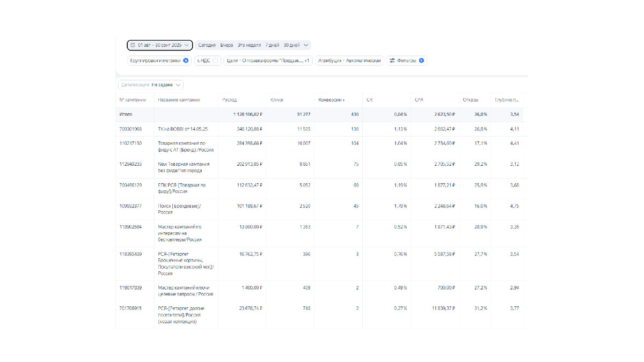Click the blue counter badge on Фильтры
The width and height of the screenshot is (644, 362).
[421, 61]
